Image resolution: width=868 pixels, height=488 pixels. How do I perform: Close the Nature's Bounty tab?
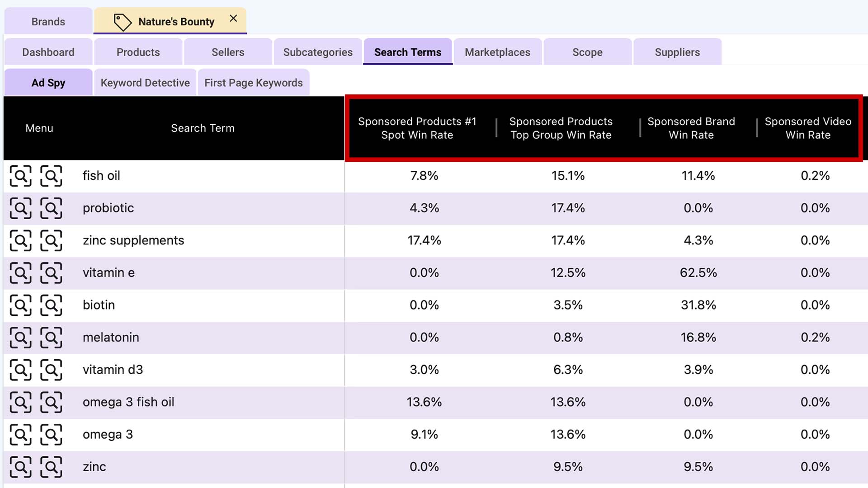point(233,19)
